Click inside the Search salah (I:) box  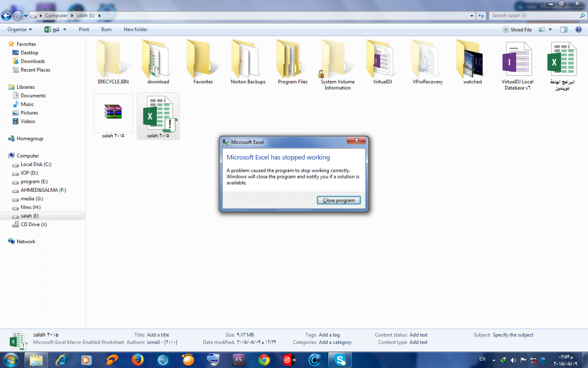click(537, 16)
